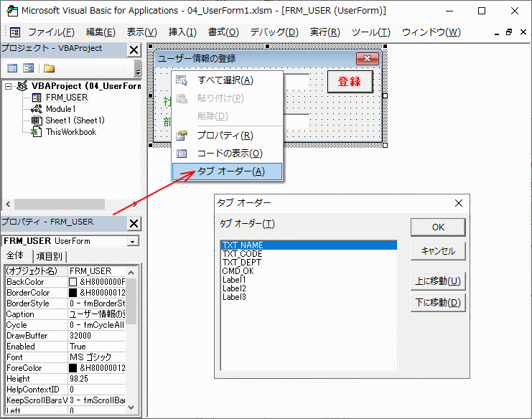532x419 pixels.
Task: Select Label2 in tab order list
Action: click(309, 288)
